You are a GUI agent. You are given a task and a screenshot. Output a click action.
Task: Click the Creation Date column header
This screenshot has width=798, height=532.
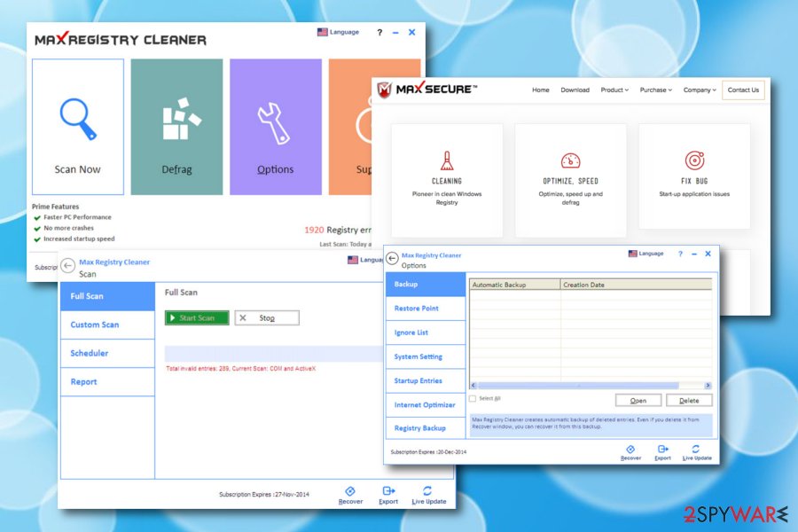tap(636, 285)
